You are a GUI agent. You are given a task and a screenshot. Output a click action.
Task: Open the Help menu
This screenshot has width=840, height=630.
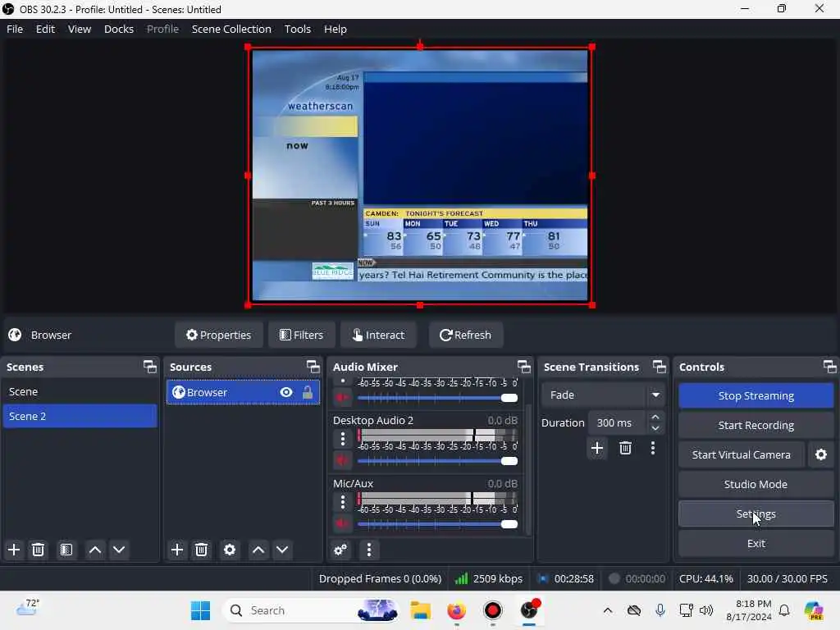pyautogui.click(x=336, y=29)
